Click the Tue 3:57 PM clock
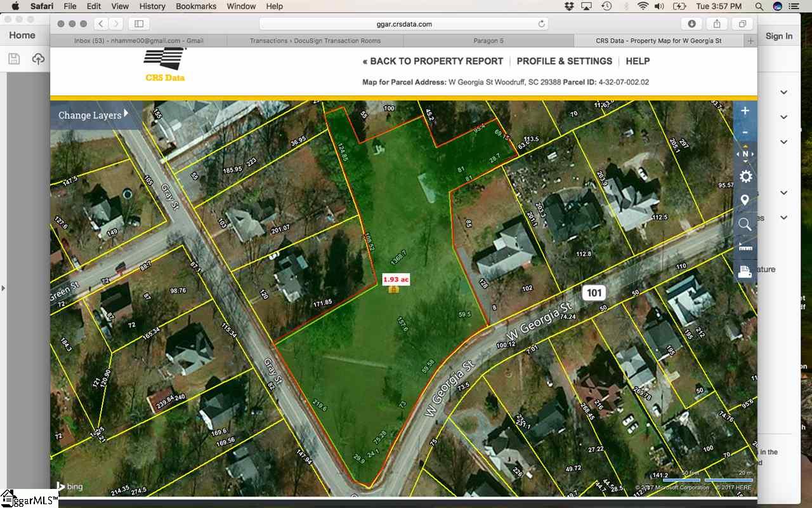The width and height of the screenshot is (812, 508). [719, 6]
